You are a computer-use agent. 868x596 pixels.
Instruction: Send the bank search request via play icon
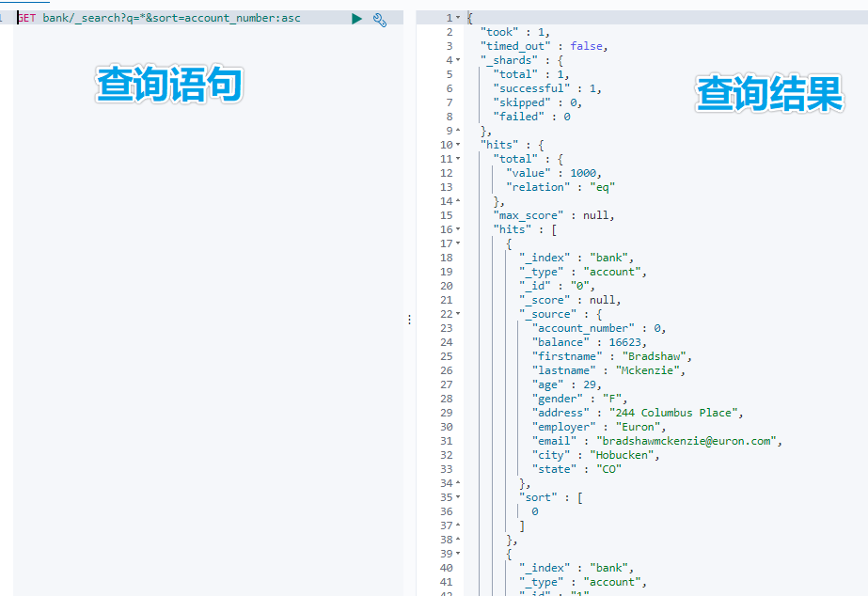pos(357,18)
